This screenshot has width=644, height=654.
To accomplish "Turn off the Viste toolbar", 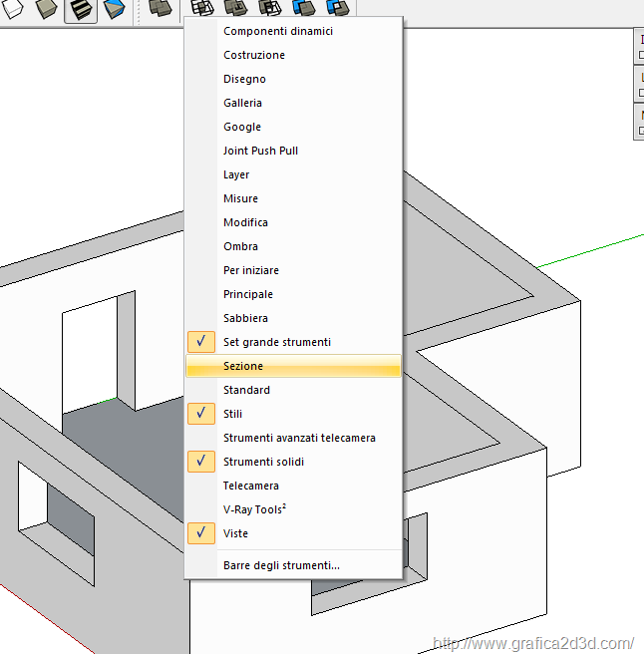I will [235, 533].
